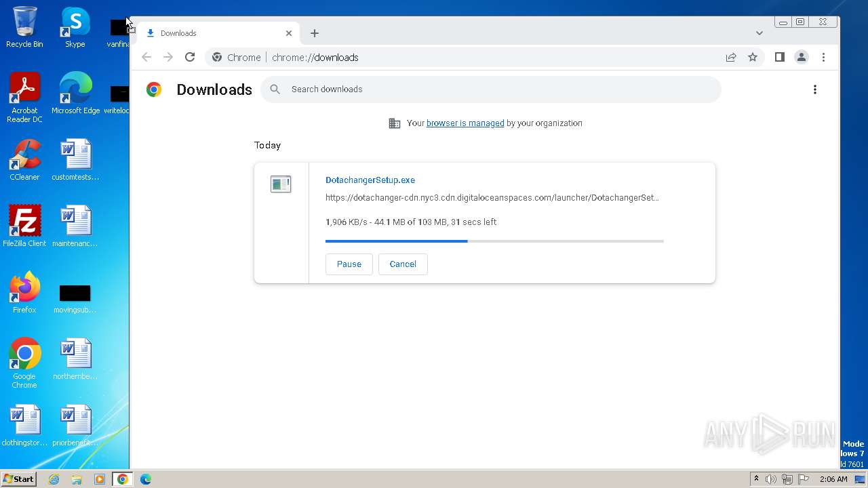Viewport: 868px width, 488px height.
Task: Launch Microsoft Edge from the taskbar
Action: pos(146,479)
